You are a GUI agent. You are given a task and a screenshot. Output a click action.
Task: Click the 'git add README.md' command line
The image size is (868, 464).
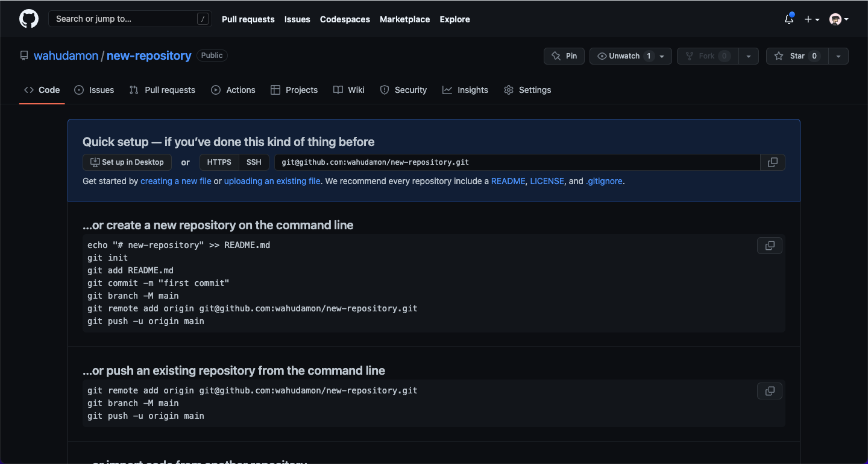tap(130, 270)
